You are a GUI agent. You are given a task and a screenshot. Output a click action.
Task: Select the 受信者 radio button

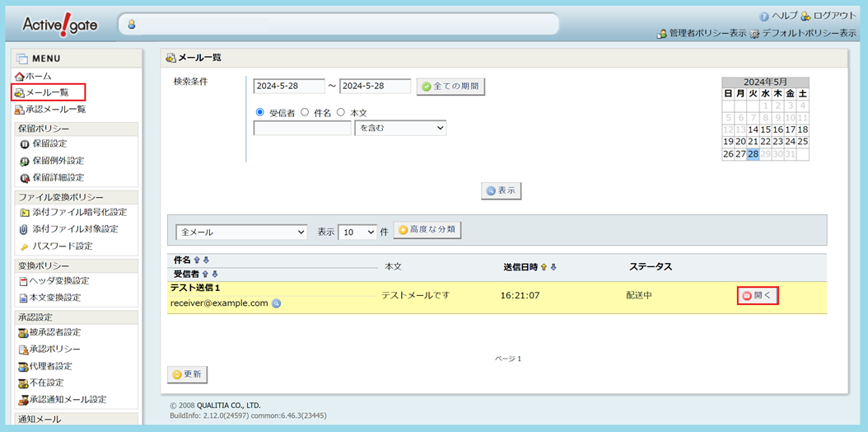[260, 112]
